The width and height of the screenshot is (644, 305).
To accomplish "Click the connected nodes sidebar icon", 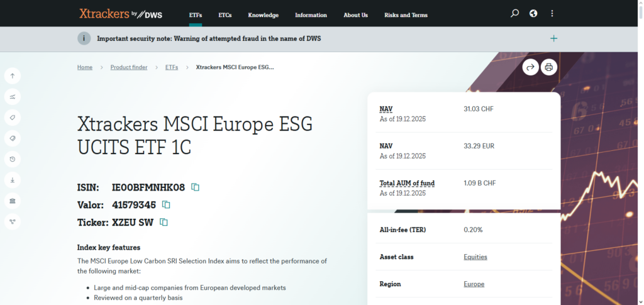I will coord(13,221).
